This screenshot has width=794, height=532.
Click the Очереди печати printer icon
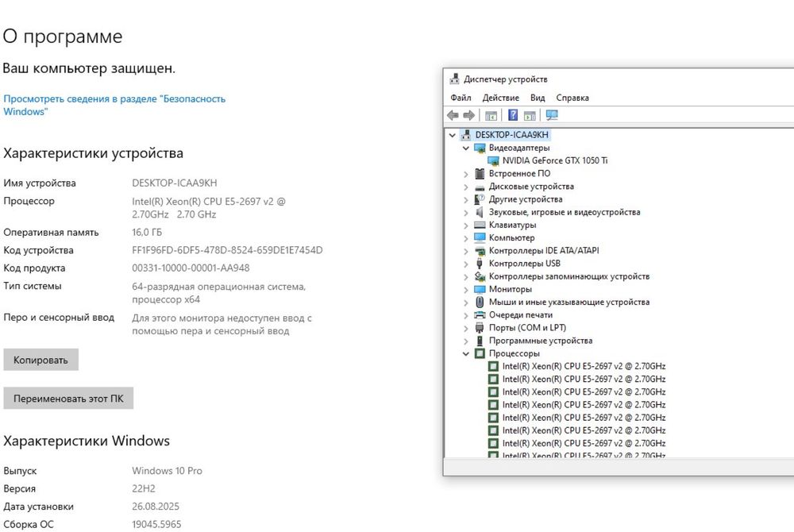click(x=480, y=315)
